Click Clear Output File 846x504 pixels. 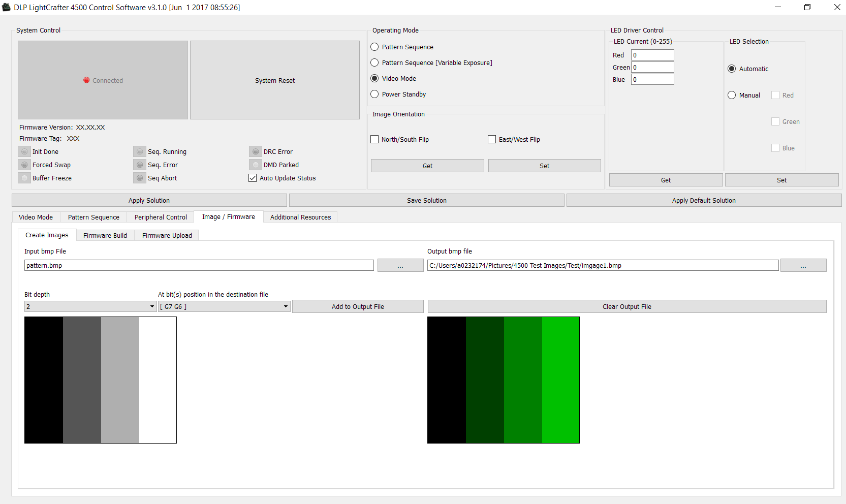627,306
